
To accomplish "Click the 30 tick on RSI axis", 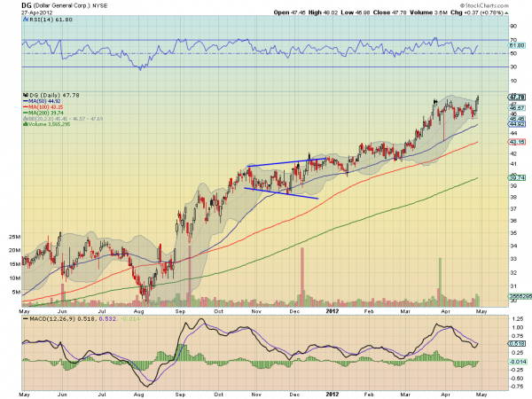I will (513, 66).
